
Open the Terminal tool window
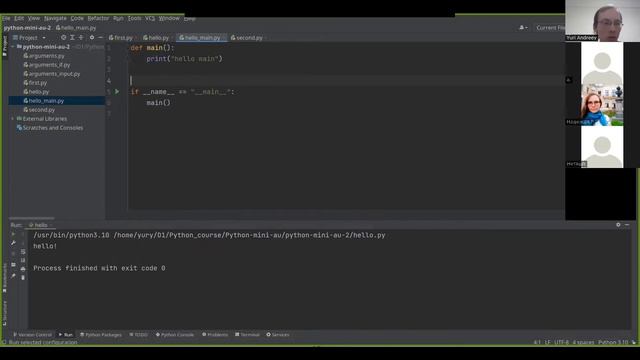click(x=247, y=335)
